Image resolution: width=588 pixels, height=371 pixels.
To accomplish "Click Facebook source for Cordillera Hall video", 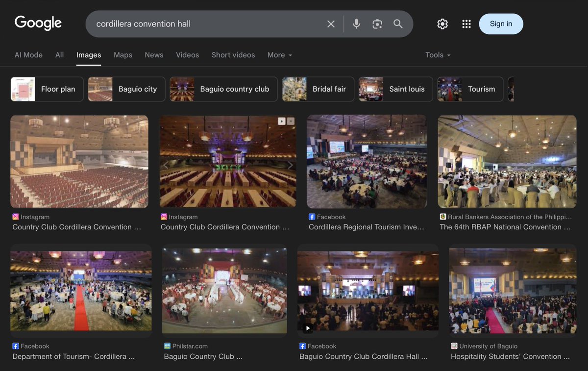I will (318, 346).
